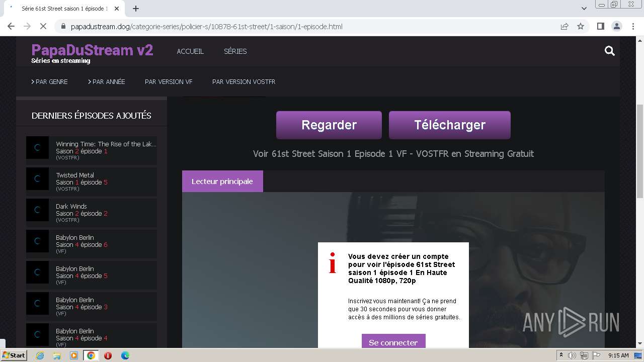The width and height of the screenshot is (644, 362).
Task: Click the Dark Winds episode thumbnail
Action: pyautogui.click(x=37, y=210)
